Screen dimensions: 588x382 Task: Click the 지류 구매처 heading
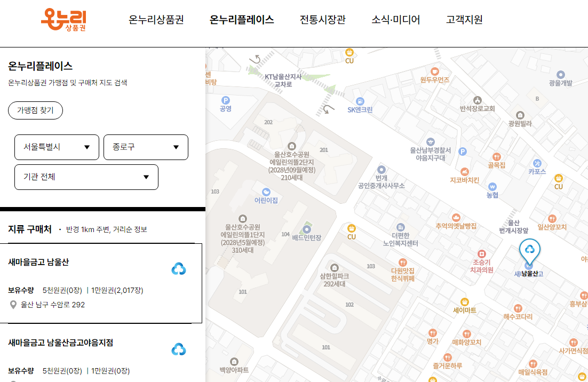pyautogui.click(x=30, y=229)
